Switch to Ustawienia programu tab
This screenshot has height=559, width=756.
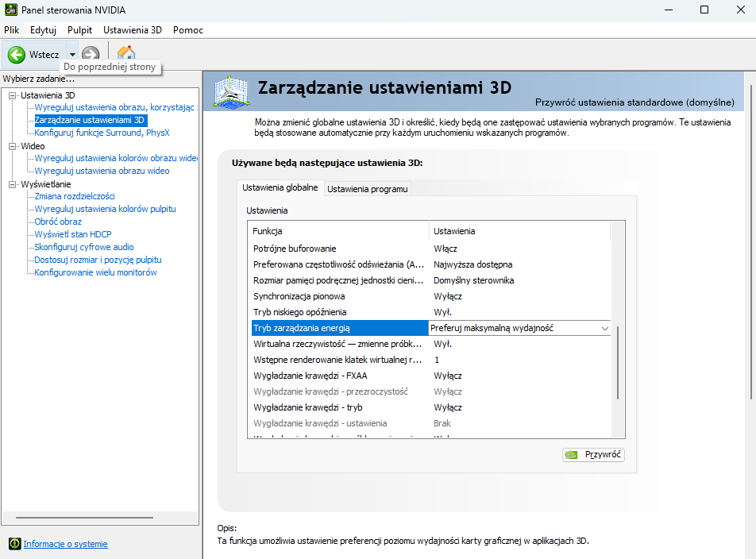coord(368,189)
